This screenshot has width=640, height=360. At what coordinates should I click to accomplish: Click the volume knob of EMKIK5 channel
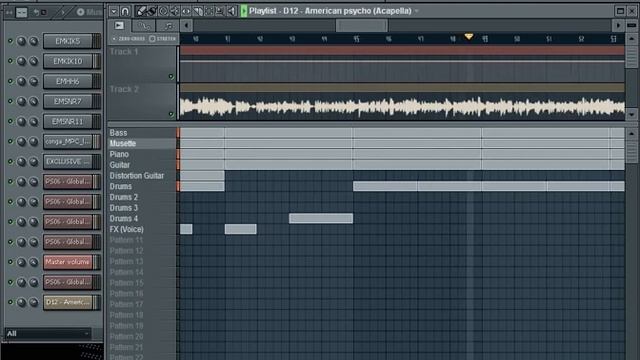34,41
